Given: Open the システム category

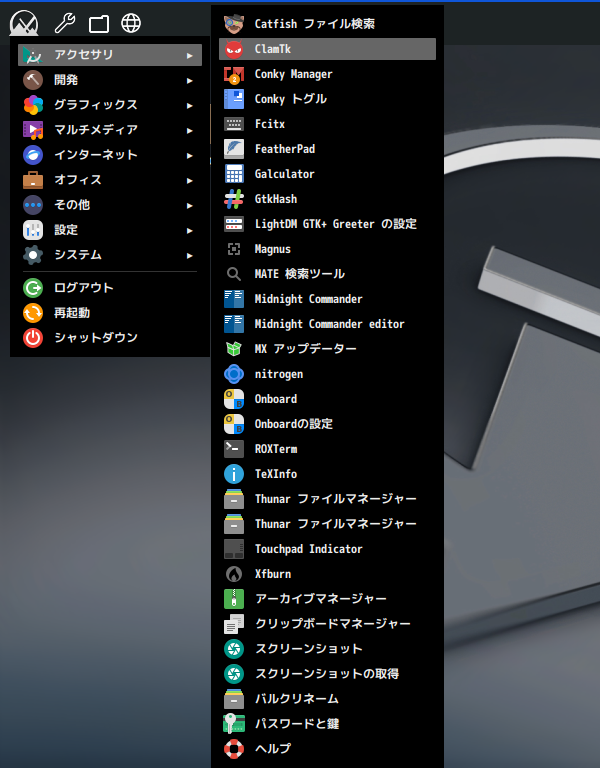Looking at the screenshot, I should click(110, 255).
